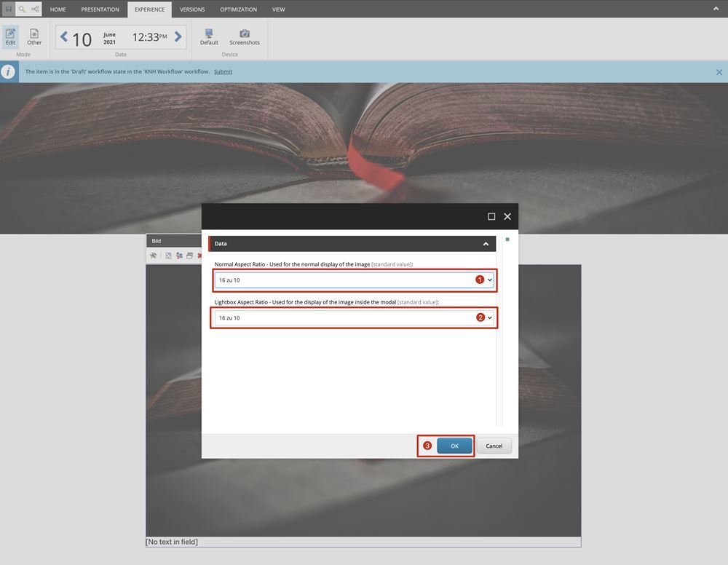Click the Submit workflow link
The height and width of the screenshot is (565, 728).
tap(223, 71)
